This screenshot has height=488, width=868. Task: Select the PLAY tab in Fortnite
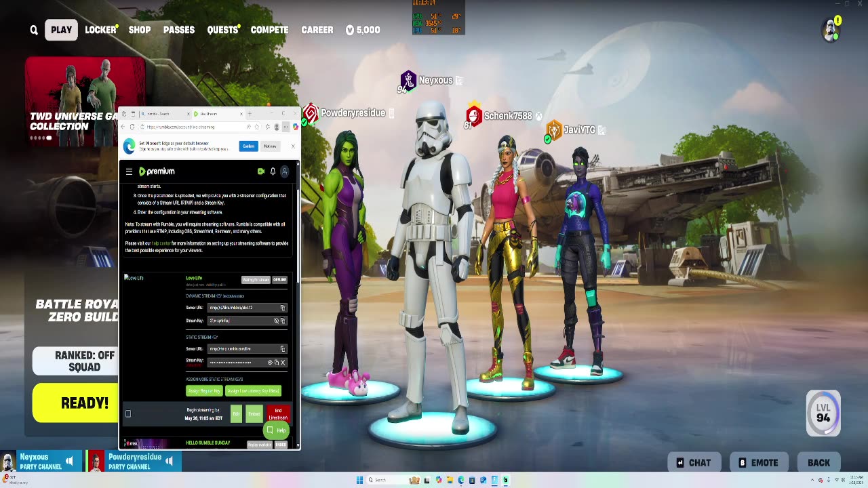coord(61,30)
